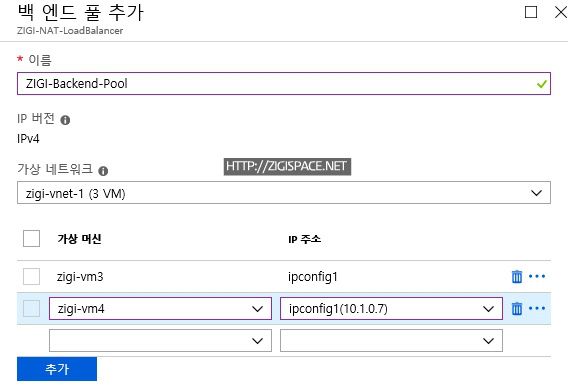
Task: Check the zigi-vm3 row checkbox
Action: tap(32, 277)
